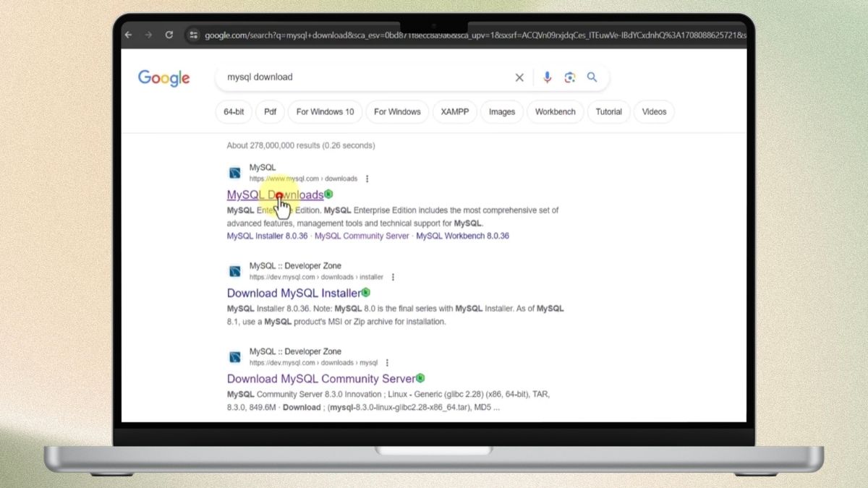
Task: Click green shield badge after Download MySQL Installer
Action: [x=366, y=293]
